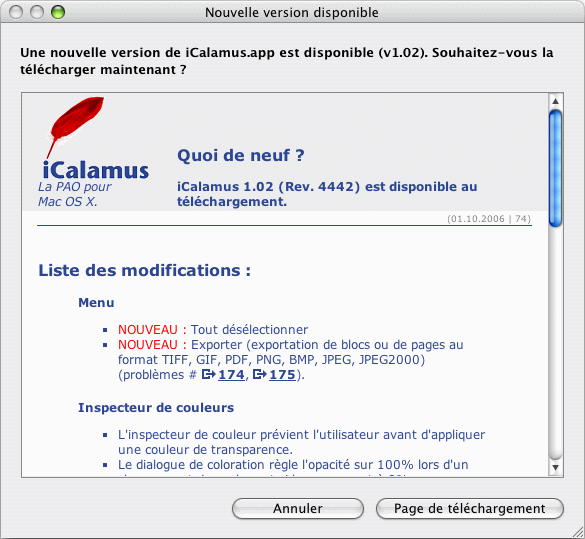The height and width of the screenshot is (539, 585).
Task: Click the Annuler button
Action: click(x=298, y=508)
